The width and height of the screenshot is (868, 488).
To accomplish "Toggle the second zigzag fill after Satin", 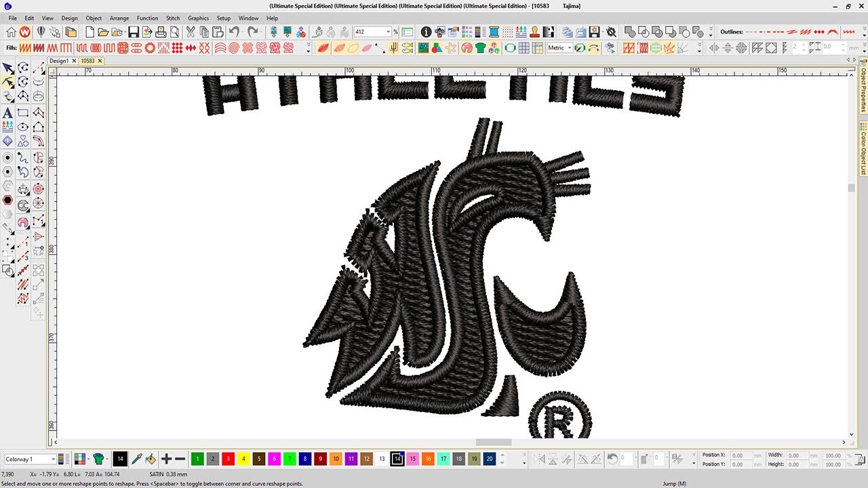I will click(x=39, y=48).
